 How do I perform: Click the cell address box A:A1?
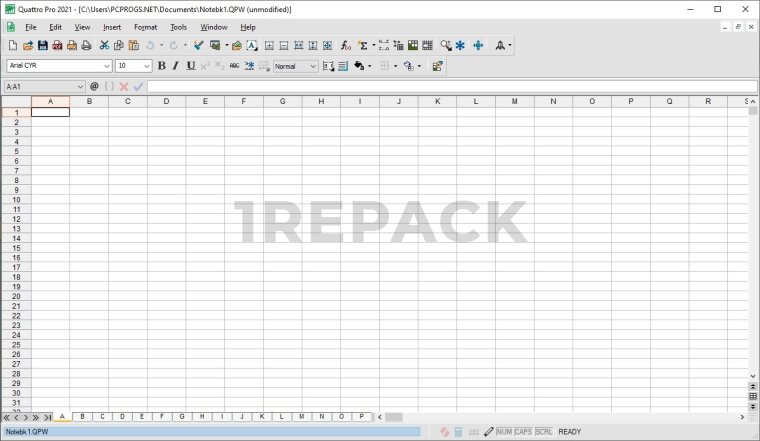[44, 87]
